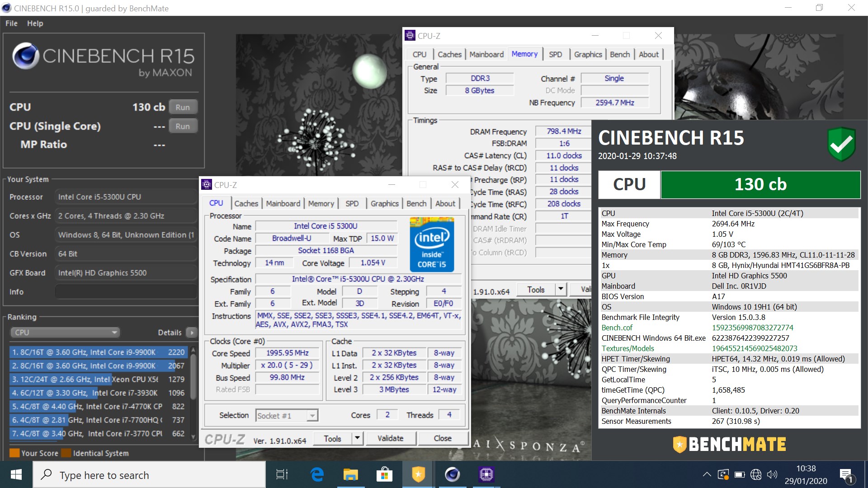Click the Info input field

tap(126, 292)
